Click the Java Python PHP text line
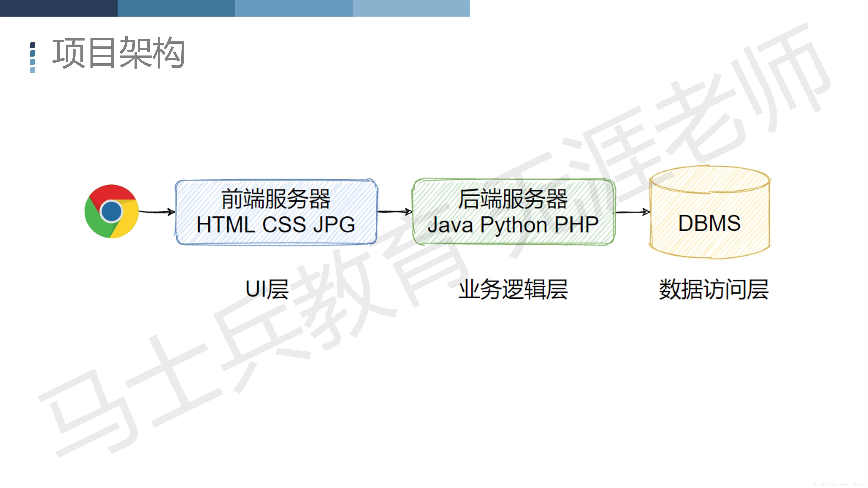 [513, 225]
